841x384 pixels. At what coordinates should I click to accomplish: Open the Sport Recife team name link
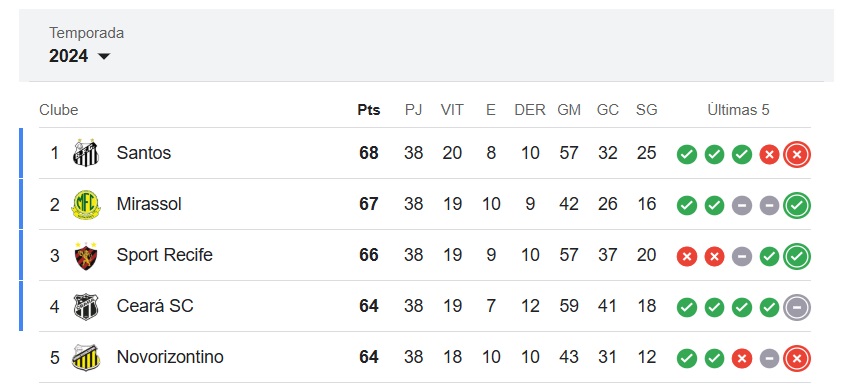[x=165, y=255]
